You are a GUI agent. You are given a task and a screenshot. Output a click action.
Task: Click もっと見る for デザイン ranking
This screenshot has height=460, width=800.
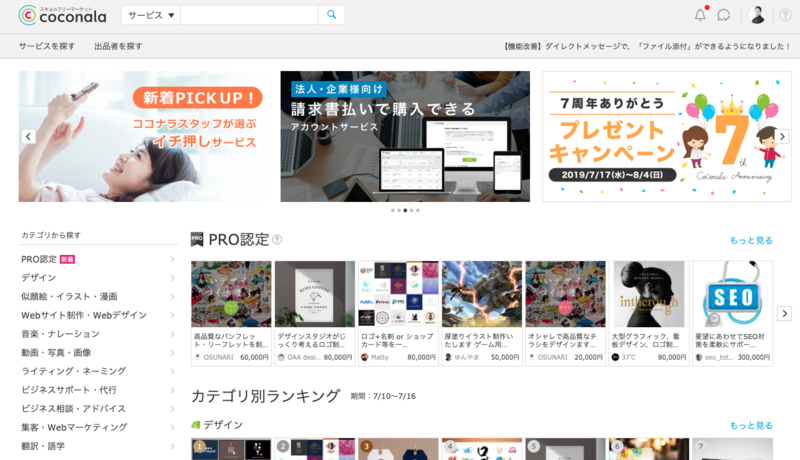(751, 425)
